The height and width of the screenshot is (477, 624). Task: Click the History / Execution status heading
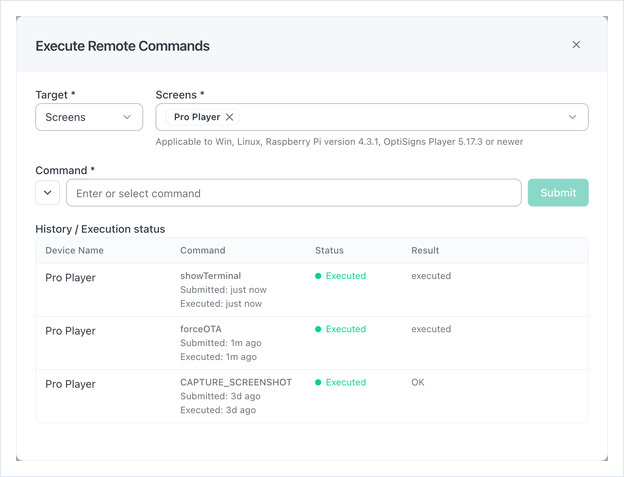[100, 229]
